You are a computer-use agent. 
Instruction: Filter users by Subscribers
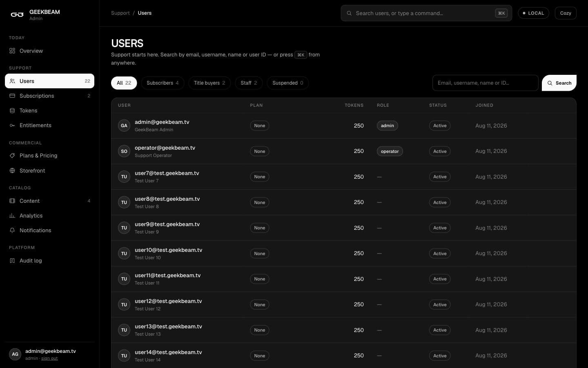(163, 83)
